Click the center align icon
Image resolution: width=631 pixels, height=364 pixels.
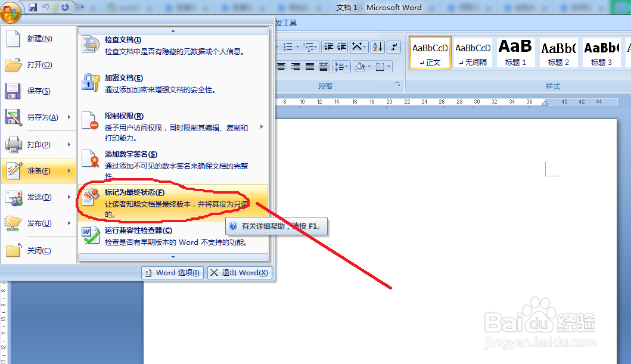point(281,67)
